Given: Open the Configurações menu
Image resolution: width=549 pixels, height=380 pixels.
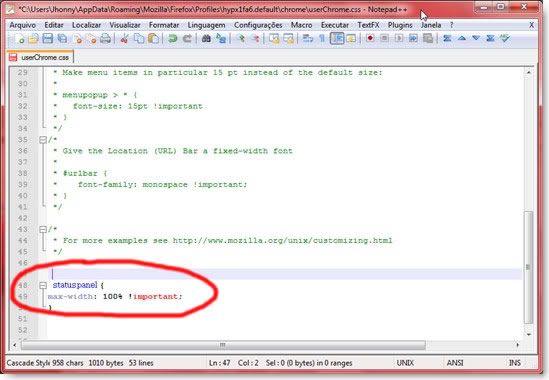Looking at the screenshot, I should click(x=258, y=25).
